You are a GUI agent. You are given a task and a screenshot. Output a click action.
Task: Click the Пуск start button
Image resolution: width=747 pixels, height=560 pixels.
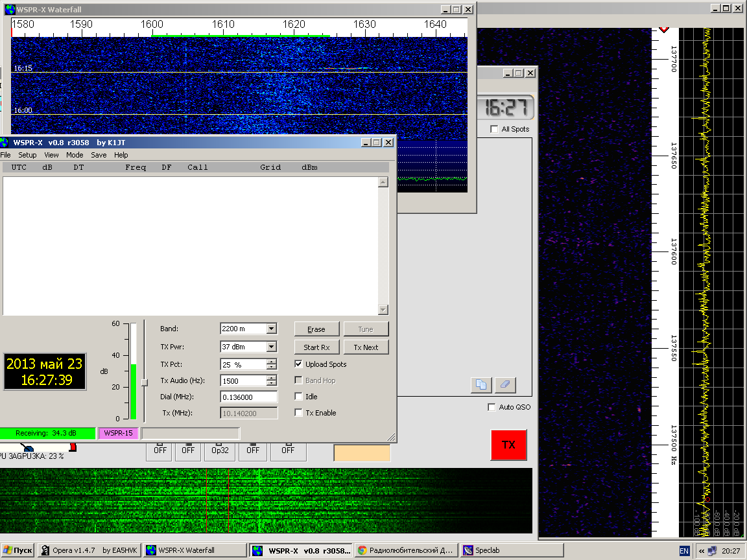coord(18,550)
